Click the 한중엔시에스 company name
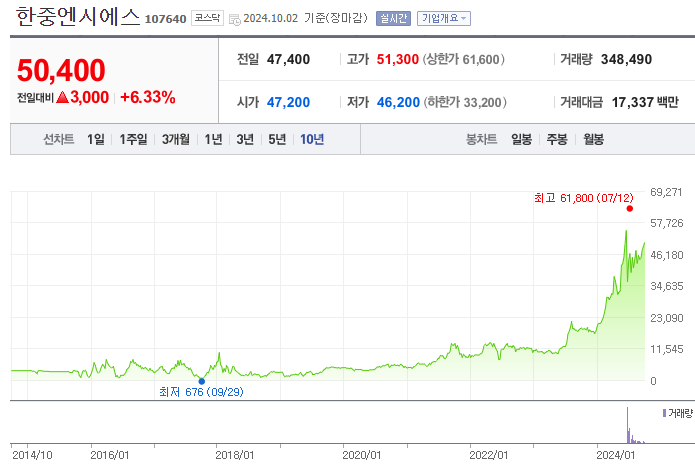Screen dimensions: 695x468 (x=78, y=17)
